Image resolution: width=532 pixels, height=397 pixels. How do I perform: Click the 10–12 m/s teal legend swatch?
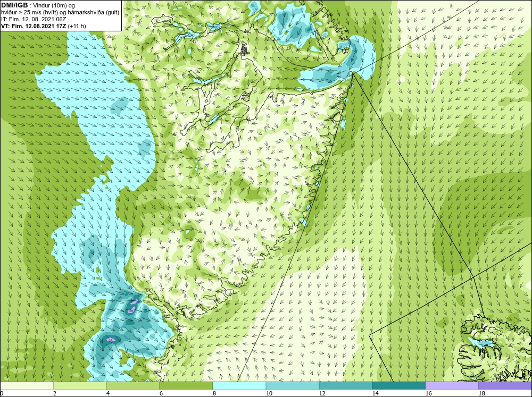293,385
